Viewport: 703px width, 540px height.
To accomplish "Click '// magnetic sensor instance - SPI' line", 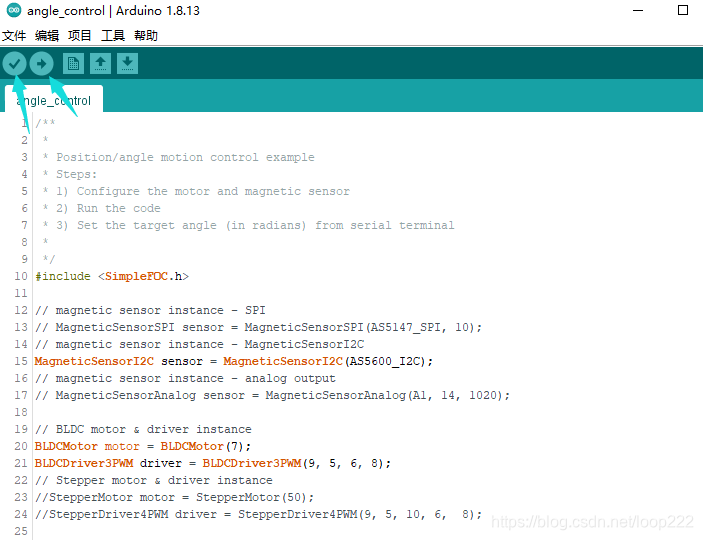I will [x=150, y=310].
